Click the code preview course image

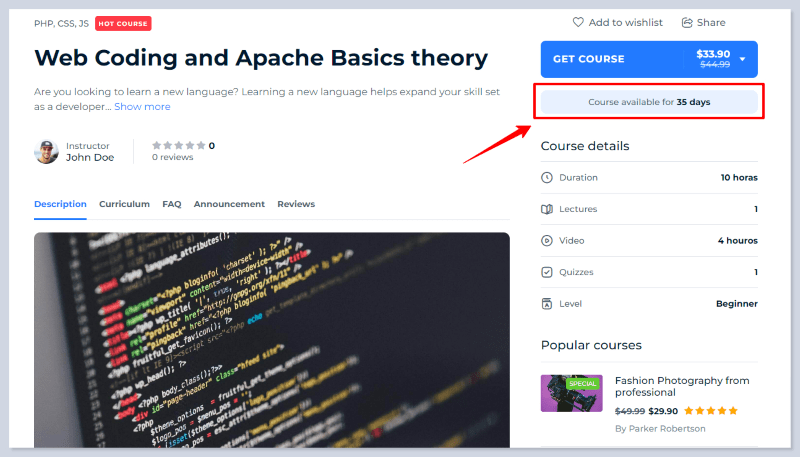(x=272, y=340)
